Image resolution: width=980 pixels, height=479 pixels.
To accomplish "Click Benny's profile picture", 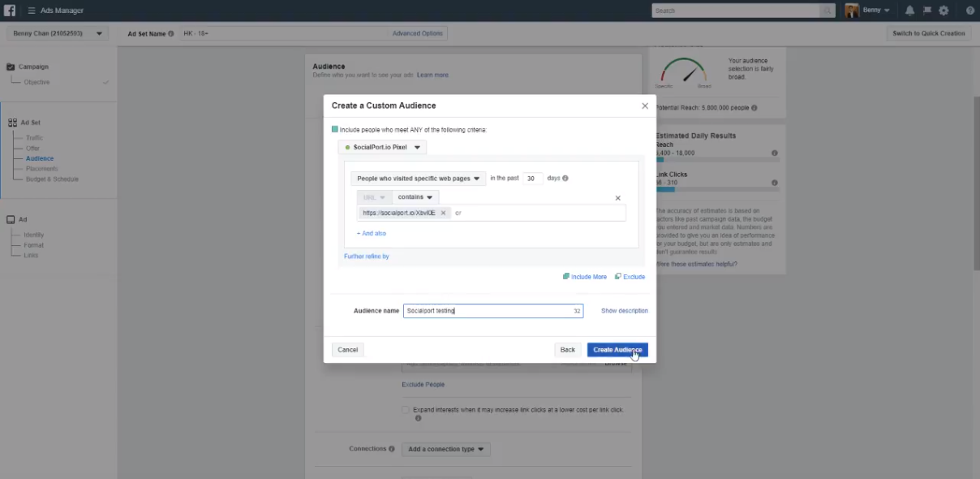I will [852, 11].
